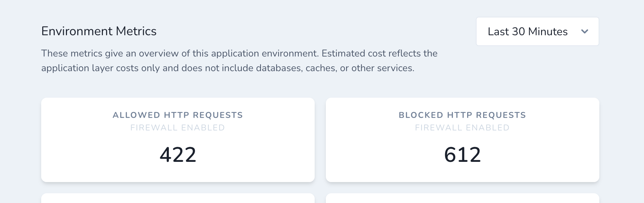Screen dimensions: 644x203
Task: Click 'Firewall Enabled' under Allowed HTTP Requests
Action: click(178, 128)
